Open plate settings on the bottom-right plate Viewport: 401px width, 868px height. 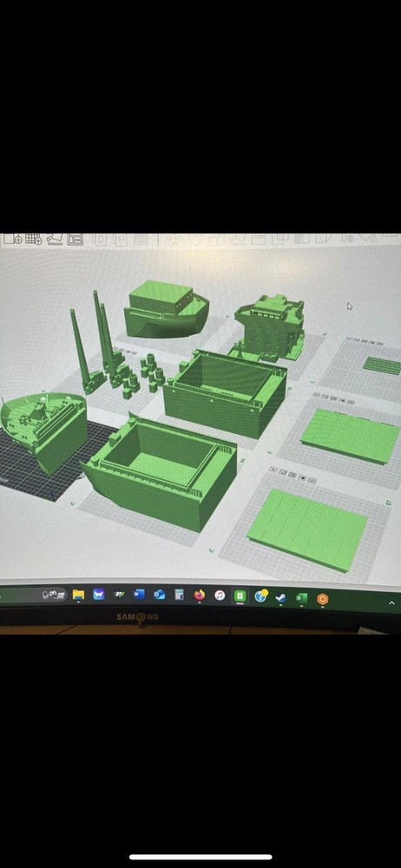coord(312,481)
